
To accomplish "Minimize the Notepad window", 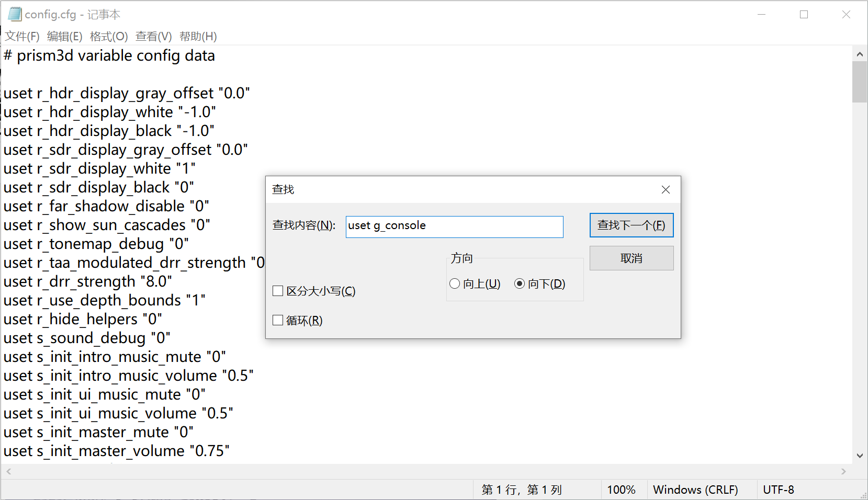I will 762,15.
